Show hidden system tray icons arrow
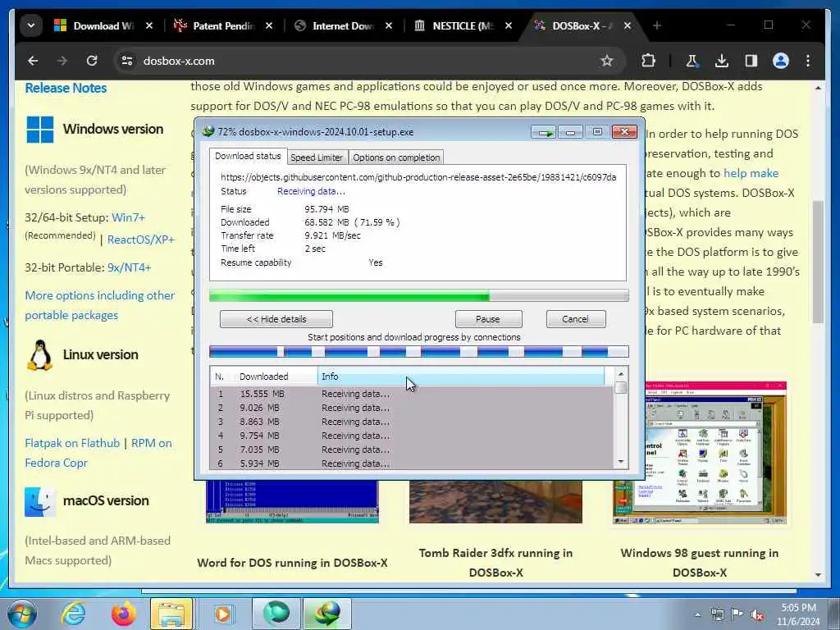This screenshot has height=630, width=840. 697,615
